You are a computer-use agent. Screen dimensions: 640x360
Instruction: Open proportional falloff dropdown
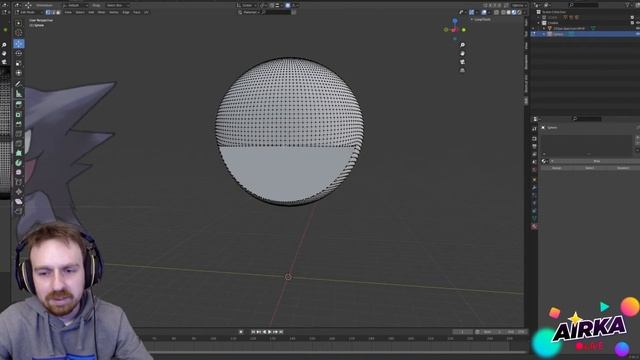pyautogui.click(x=295, y=5)
